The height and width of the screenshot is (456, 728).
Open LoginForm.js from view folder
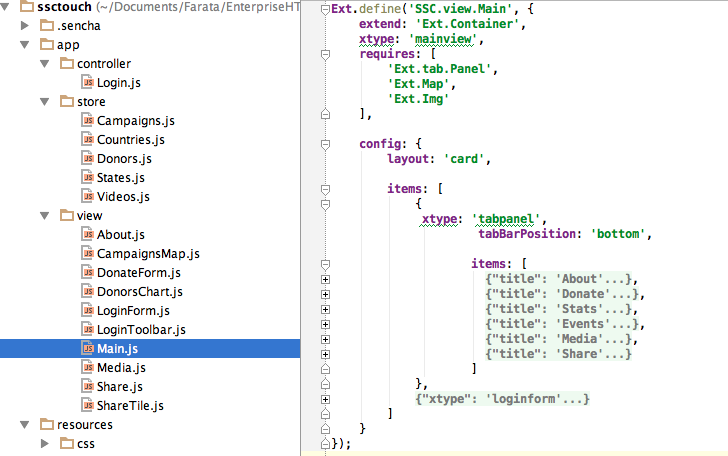pyautogui.click(x=133, y=311)
